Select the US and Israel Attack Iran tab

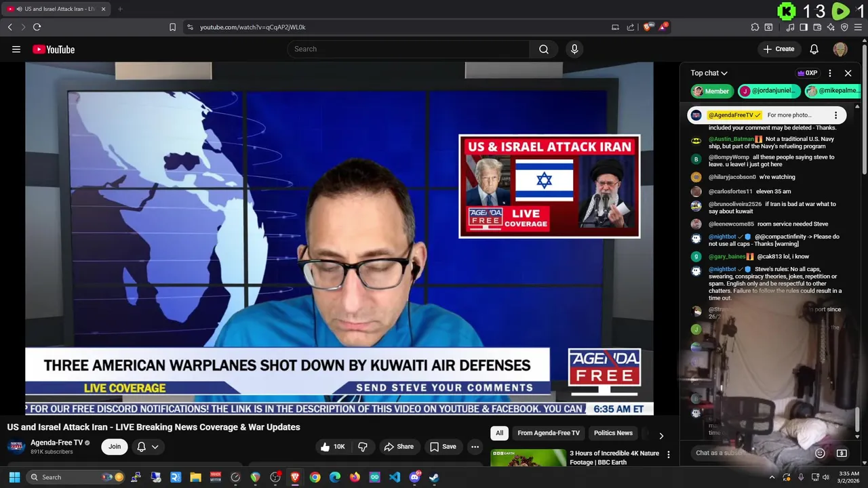(x=56, y=9)
